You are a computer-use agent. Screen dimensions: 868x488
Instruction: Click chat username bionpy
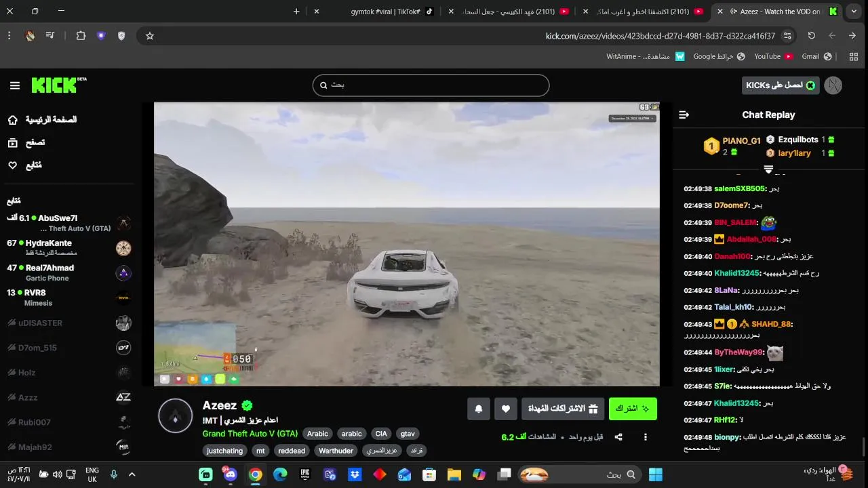728,437
